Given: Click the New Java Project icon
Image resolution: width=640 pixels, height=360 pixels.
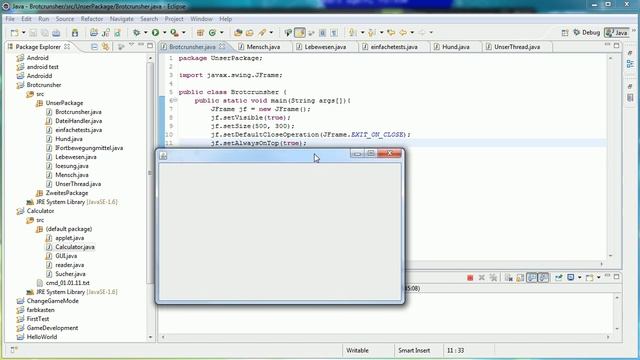Looking at the screenshot, I should pos(94,33).
